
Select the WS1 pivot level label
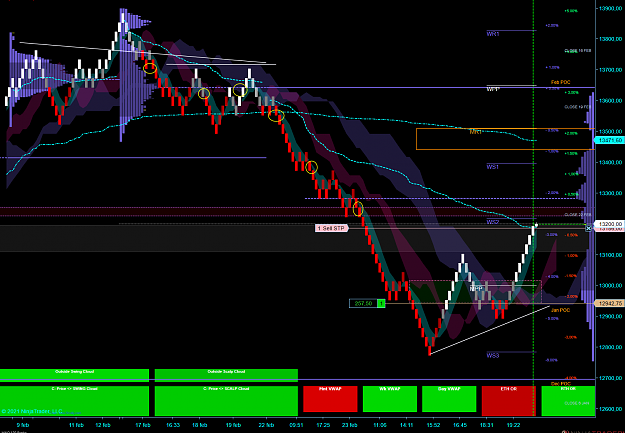(493, 167)
